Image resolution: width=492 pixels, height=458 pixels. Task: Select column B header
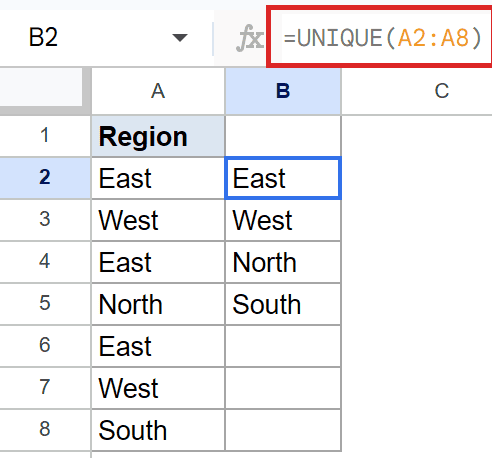click(283, 91)
